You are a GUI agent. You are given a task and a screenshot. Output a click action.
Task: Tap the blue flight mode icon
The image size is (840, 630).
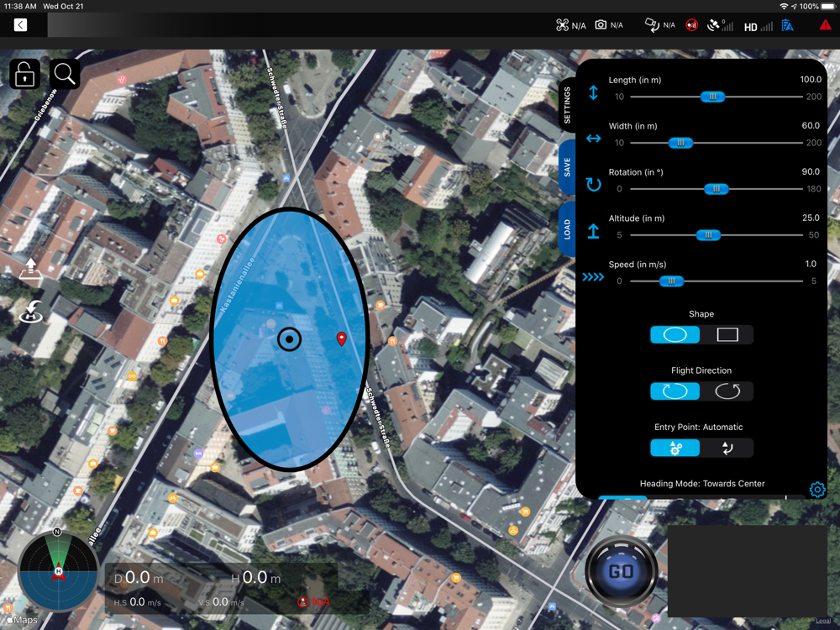coord(788,25)
